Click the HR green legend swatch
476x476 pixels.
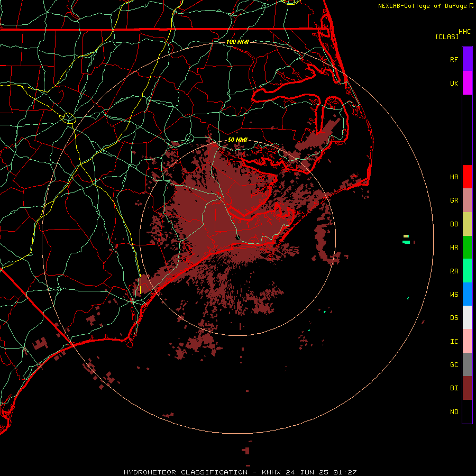click(x=467, y=248)
